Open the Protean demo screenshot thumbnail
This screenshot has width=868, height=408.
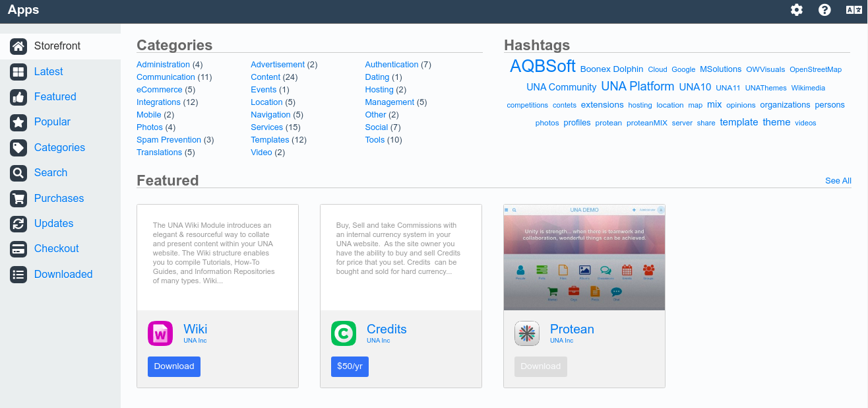point(584,257)
